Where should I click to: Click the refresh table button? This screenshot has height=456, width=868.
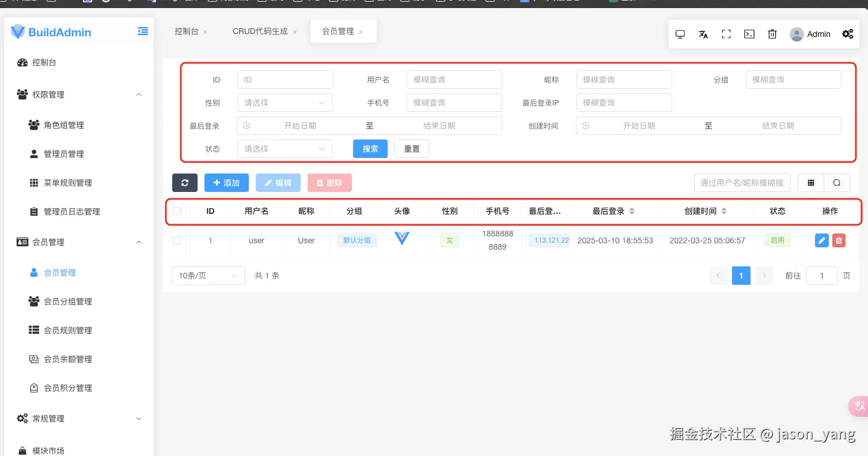pyautogui.click(x=185, y=183)
